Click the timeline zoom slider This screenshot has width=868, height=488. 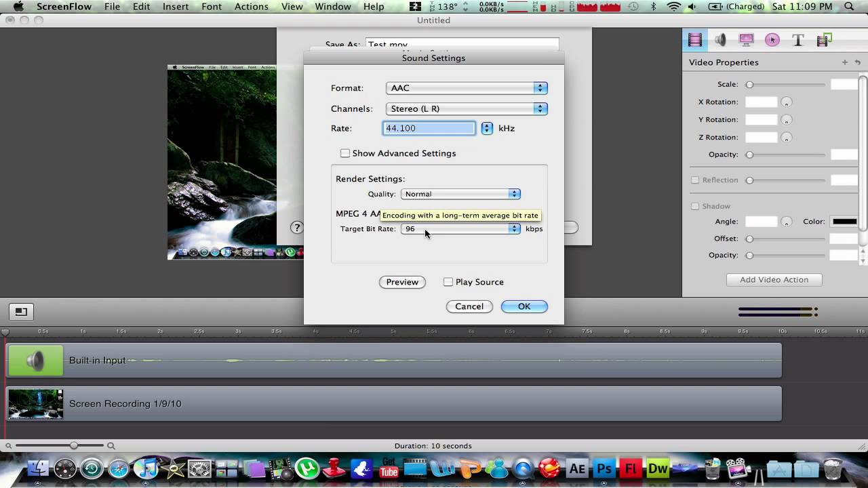(60, 446)
